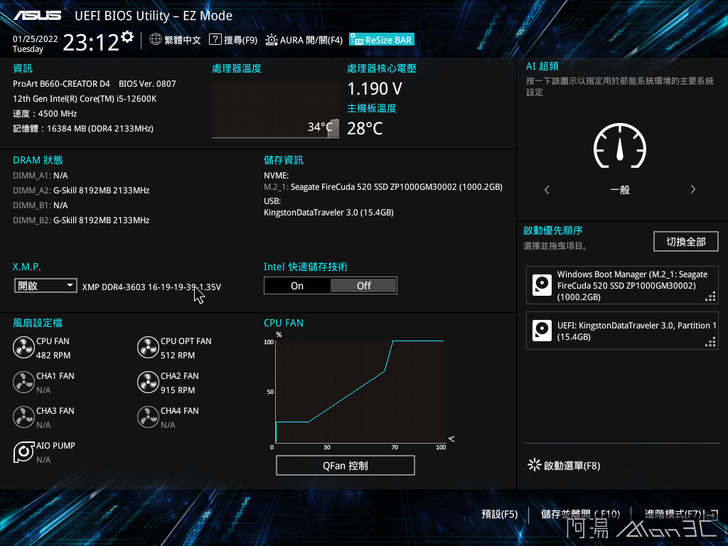Click the AIO PUMP icon

23,452
